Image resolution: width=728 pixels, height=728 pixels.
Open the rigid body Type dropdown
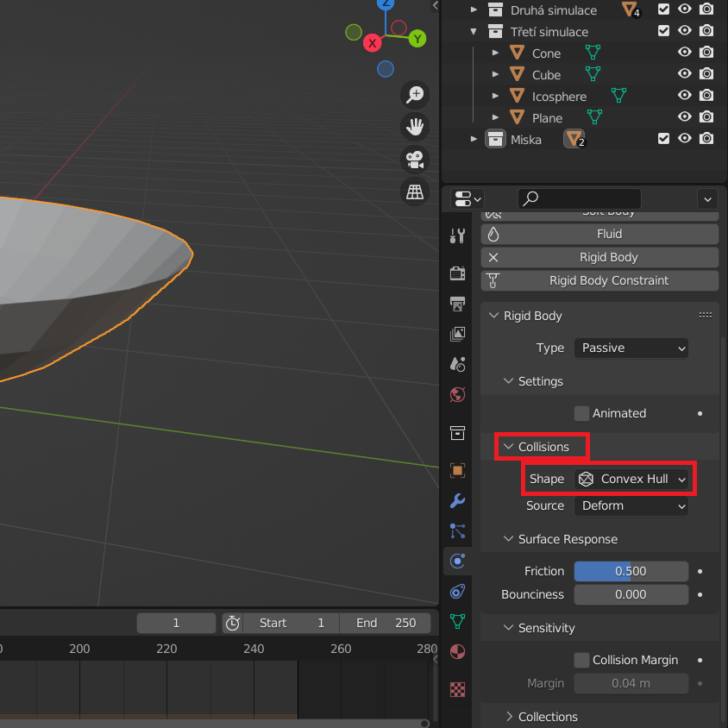click(x=631, y=348)
